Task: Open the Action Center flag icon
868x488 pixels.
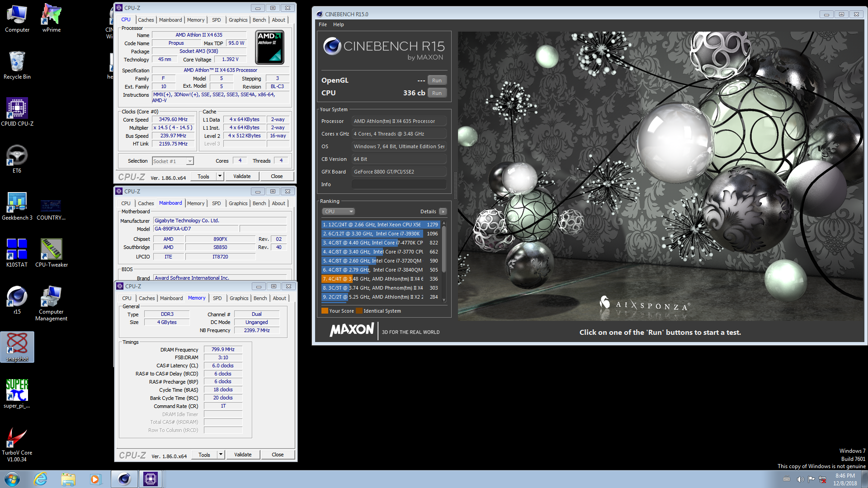Action: pos(811,479)
